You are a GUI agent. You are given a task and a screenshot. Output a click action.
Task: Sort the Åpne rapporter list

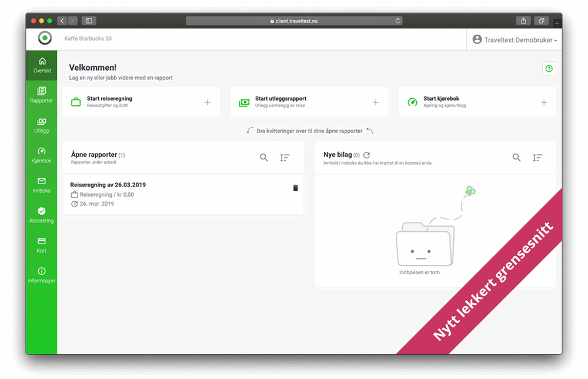coord(285,158)
